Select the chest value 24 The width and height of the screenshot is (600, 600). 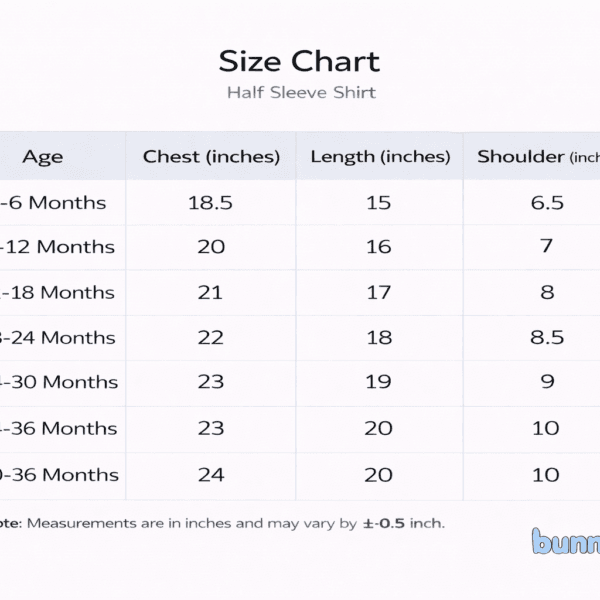click(x=211, y=475)
